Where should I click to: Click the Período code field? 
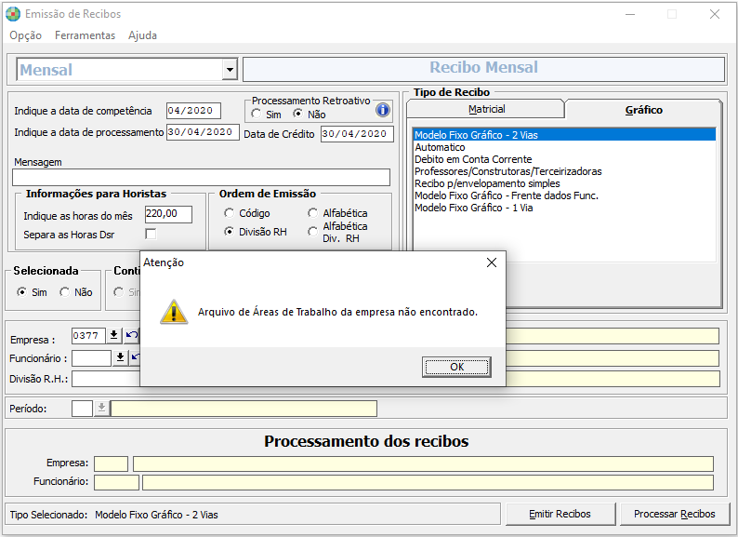tap(82, 408)
